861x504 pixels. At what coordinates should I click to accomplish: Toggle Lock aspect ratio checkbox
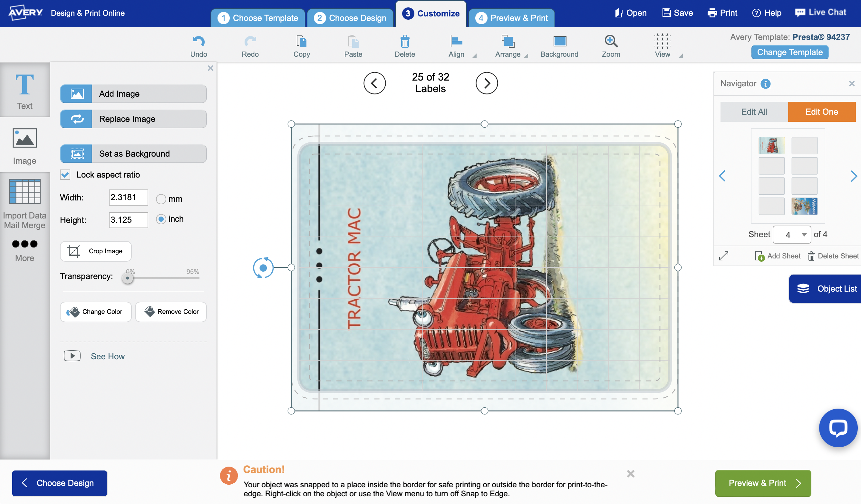(65, 175)
